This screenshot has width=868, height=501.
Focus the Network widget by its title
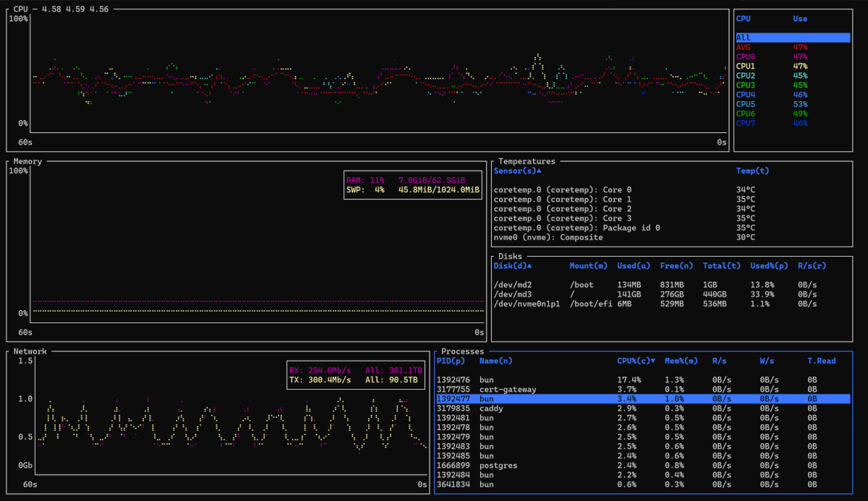pos(30,351)
